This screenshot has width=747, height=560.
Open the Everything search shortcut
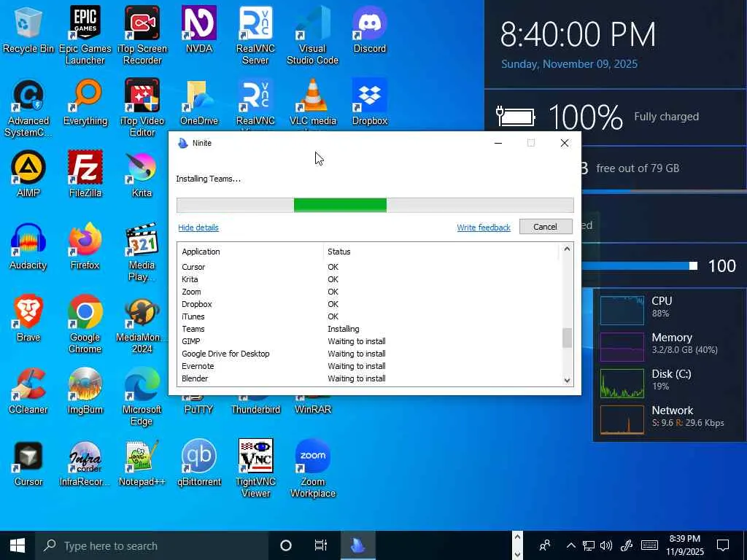tap(85, 102)
